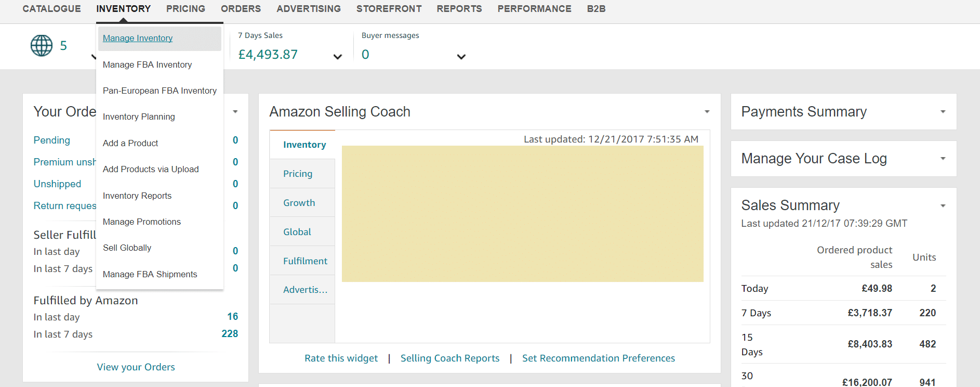Viewport: 980px width, 387px height.
Task: Click the Unshipped orders count 0
Action: 235,184
